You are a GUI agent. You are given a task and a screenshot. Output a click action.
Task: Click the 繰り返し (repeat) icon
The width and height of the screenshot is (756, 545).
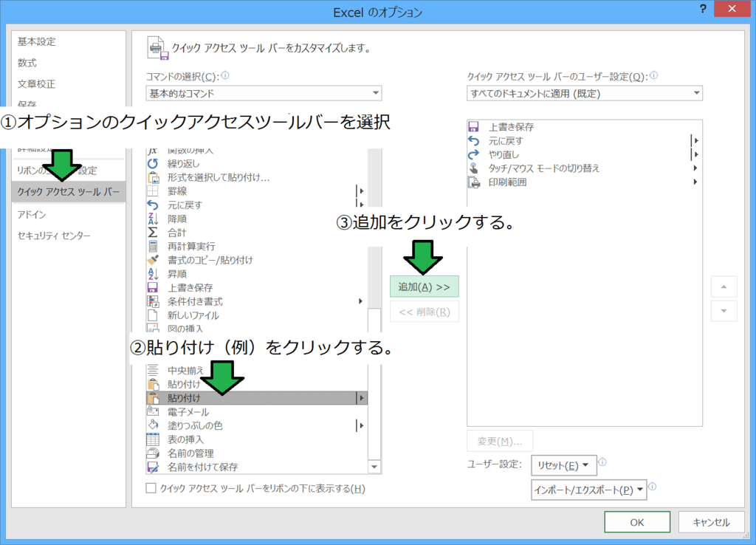153,163
